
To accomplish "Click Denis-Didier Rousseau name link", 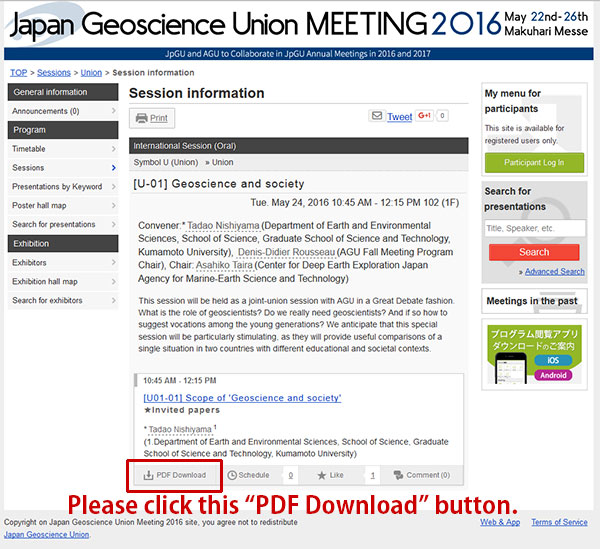I will point(287,252).
